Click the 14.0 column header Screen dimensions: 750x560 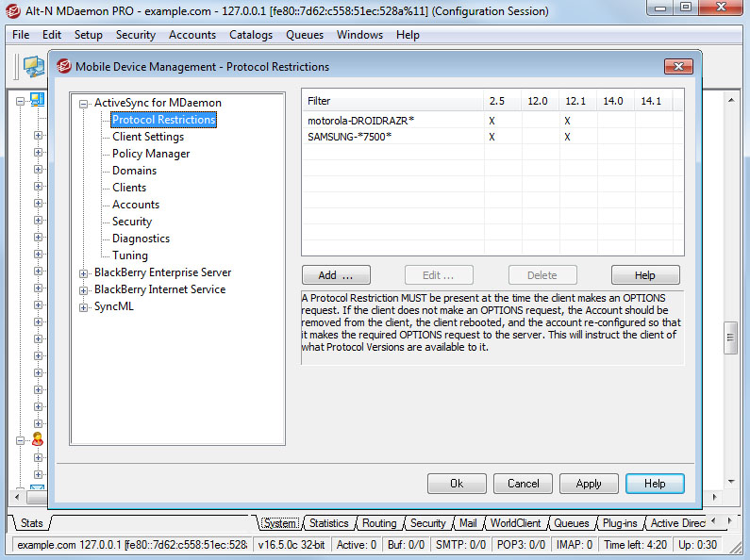click(x=616, y=101)
